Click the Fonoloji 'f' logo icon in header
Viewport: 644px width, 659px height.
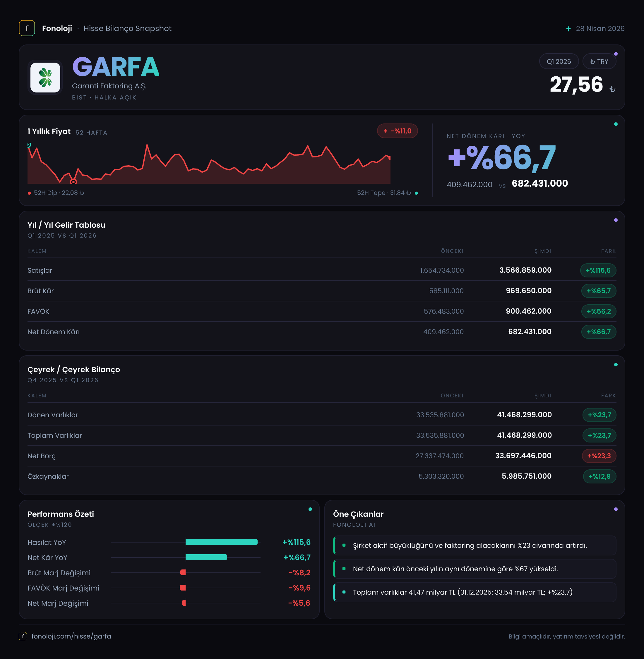point(27,28)
